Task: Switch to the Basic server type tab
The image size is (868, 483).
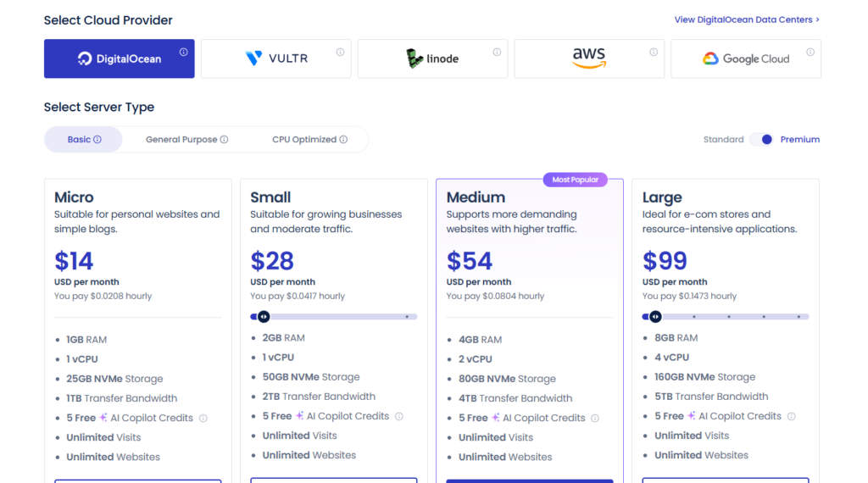Action: point(84,140)
